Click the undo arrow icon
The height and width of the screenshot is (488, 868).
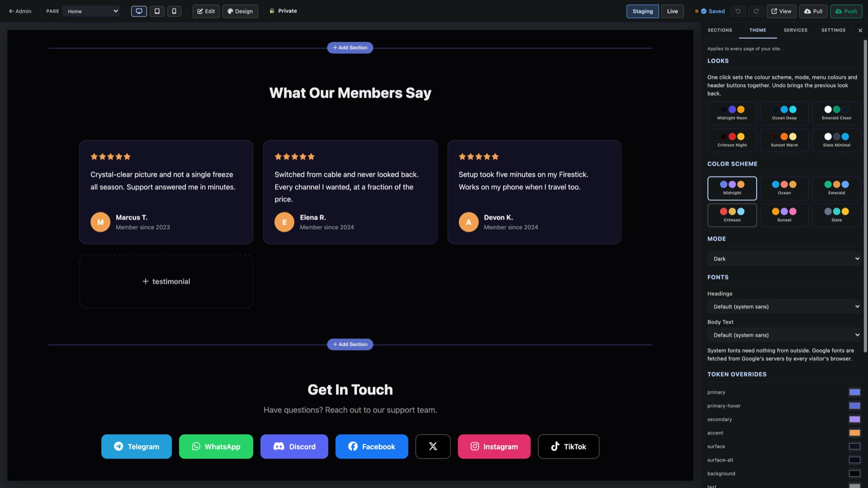(x=738, y=11)
